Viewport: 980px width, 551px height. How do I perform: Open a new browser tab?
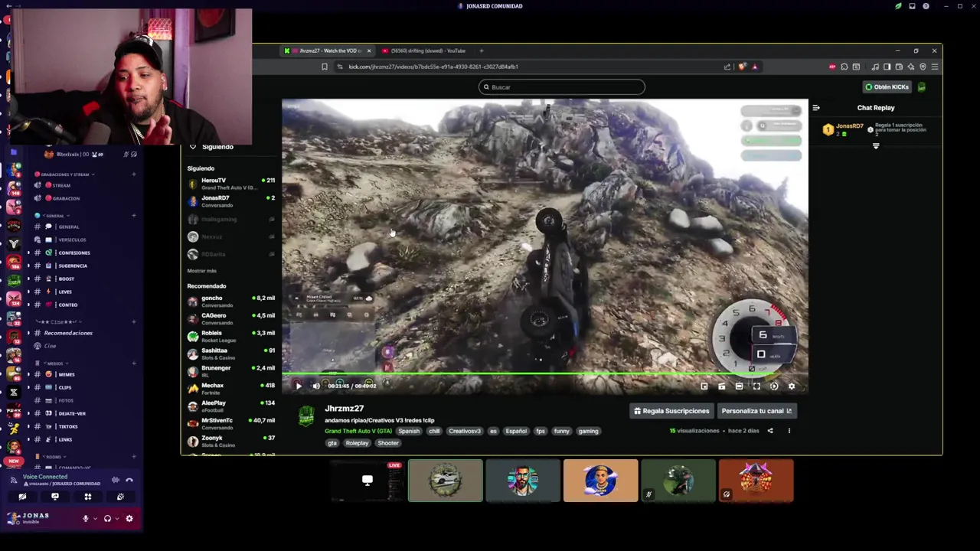(x=482, y=51)
